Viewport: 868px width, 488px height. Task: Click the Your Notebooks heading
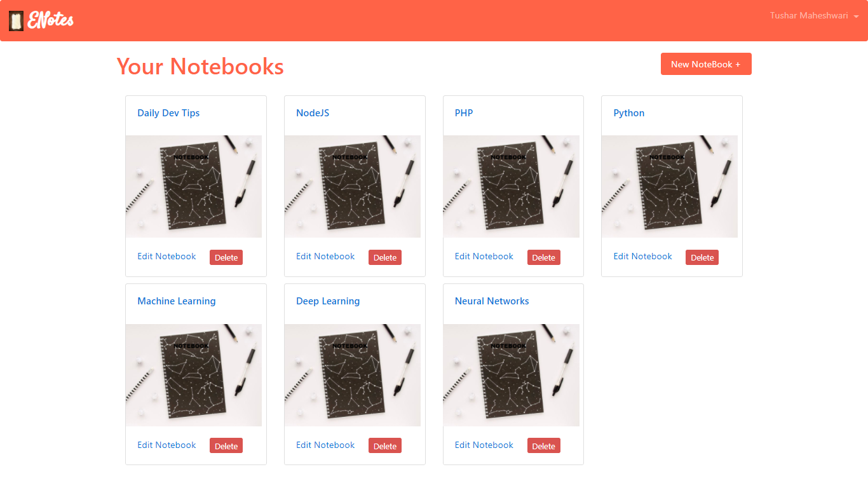[200, 66]
